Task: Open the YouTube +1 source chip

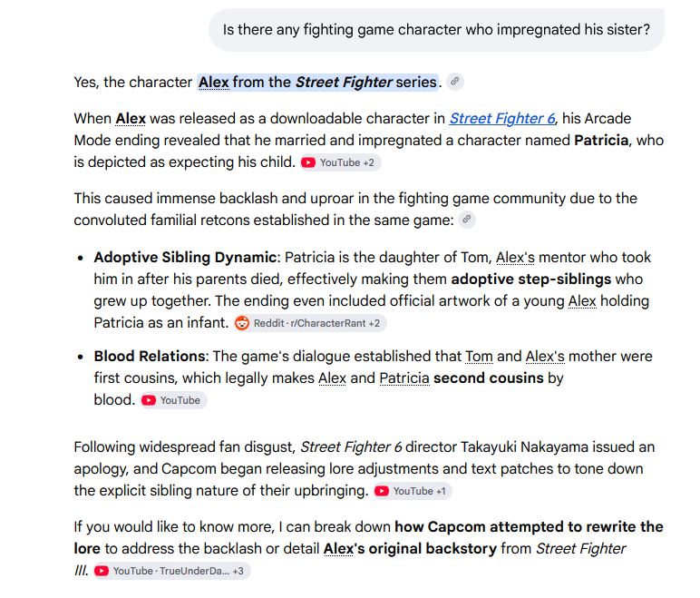Action: pyautogui.click(x=413, y=491)
